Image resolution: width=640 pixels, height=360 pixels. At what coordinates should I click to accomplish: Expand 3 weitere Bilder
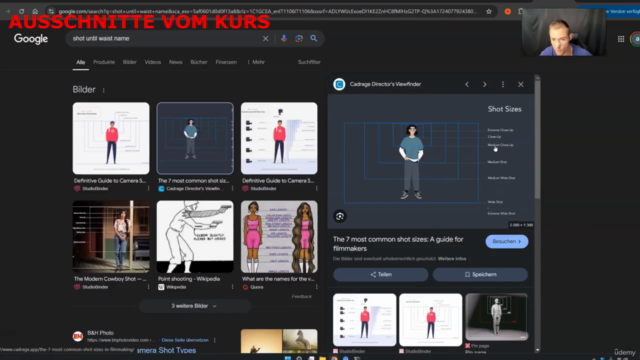[x=195, y=306]
